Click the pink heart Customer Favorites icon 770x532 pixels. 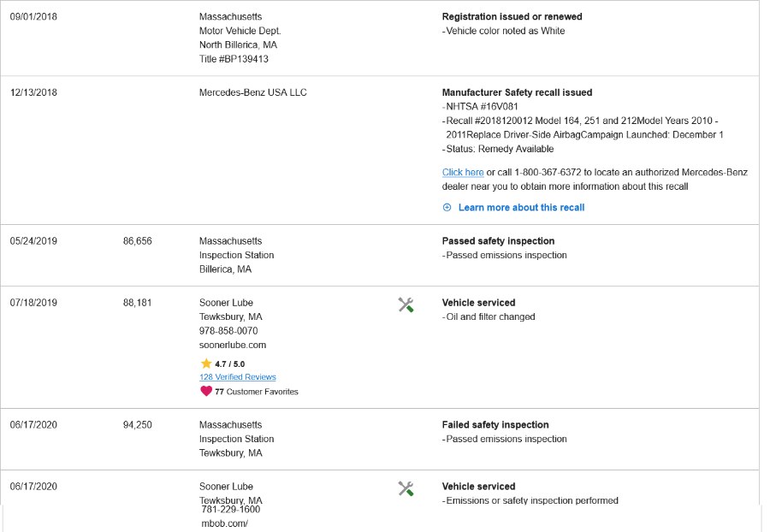point(206,391)
